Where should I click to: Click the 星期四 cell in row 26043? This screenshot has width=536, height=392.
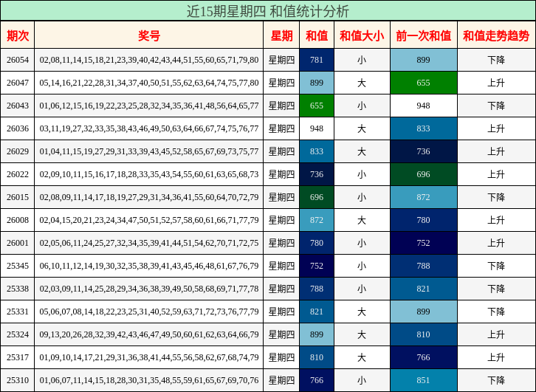[281, 106]
